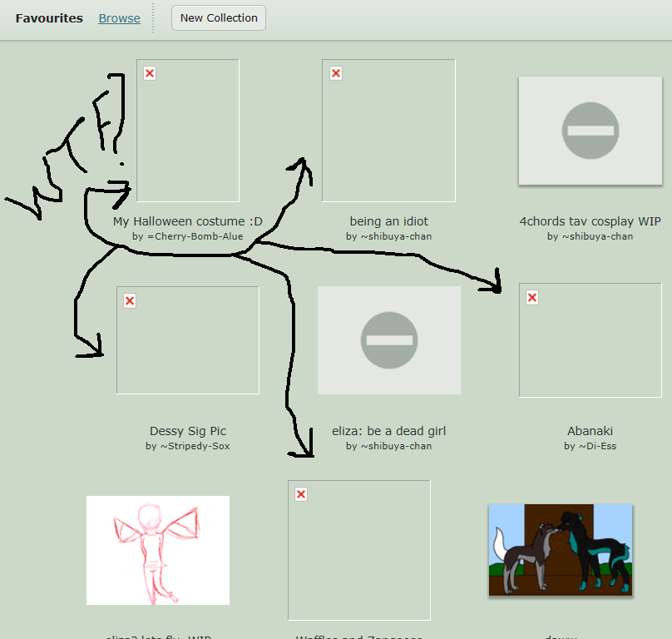Visit artist ~Stripedy-Sox profile

coord(195,446)
